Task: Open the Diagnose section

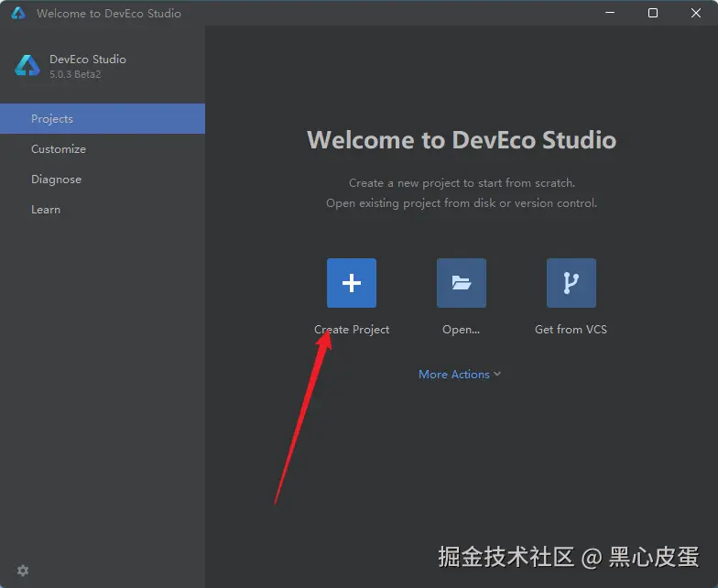Action: (103, 180)
